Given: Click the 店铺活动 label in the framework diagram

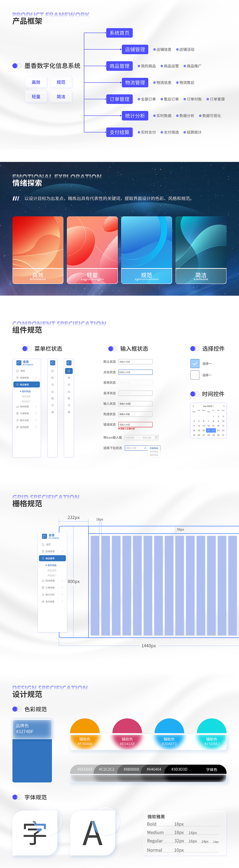Looking at the screenshot, I should [x=187, y=50].
